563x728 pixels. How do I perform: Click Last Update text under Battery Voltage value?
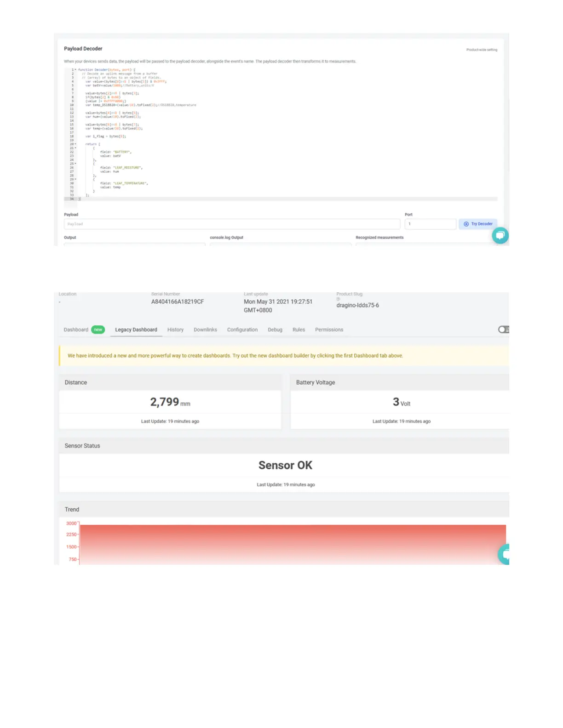click(402, 421)
